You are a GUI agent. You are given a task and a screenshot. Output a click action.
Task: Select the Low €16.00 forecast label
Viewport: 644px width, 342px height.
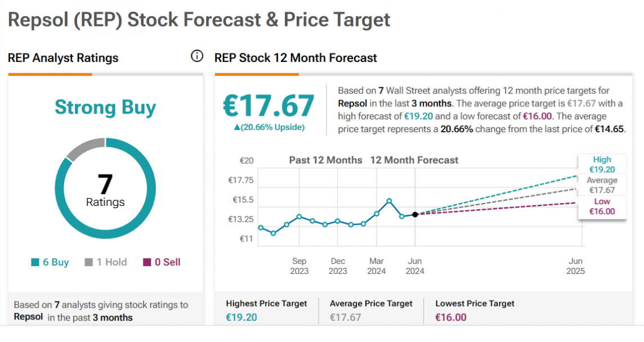[602, 206]
